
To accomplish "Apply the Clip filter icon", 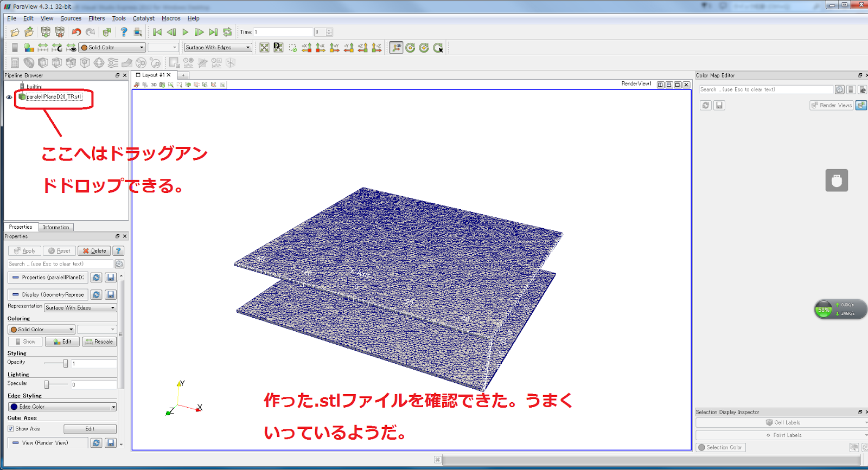I will pos(43,63).
